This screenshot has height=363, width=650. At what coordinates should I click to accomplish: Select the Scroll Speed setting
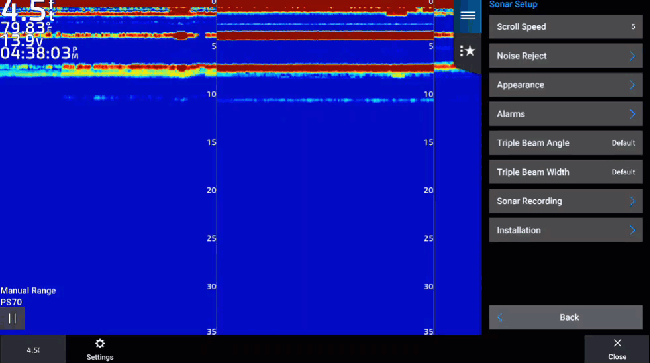coord(566,27)
